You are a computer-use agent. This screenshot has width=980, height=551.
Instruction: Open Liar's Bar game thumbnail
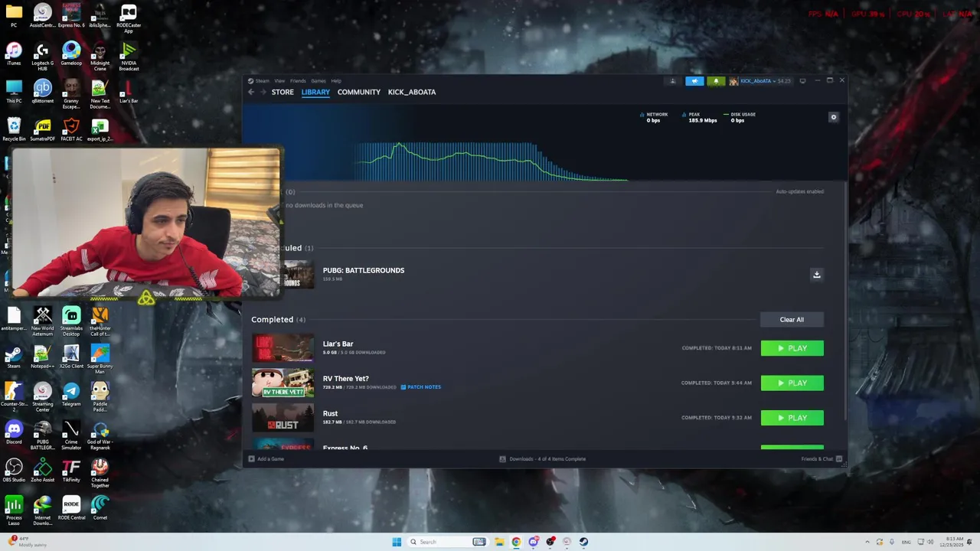coord(283,348)
